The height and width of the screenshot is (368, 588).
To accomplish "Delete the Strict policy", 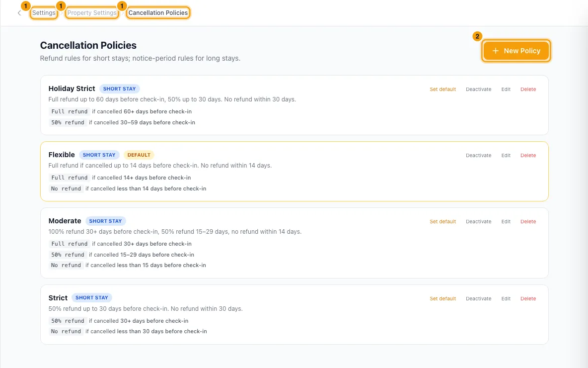I will [x=528, y=298].
